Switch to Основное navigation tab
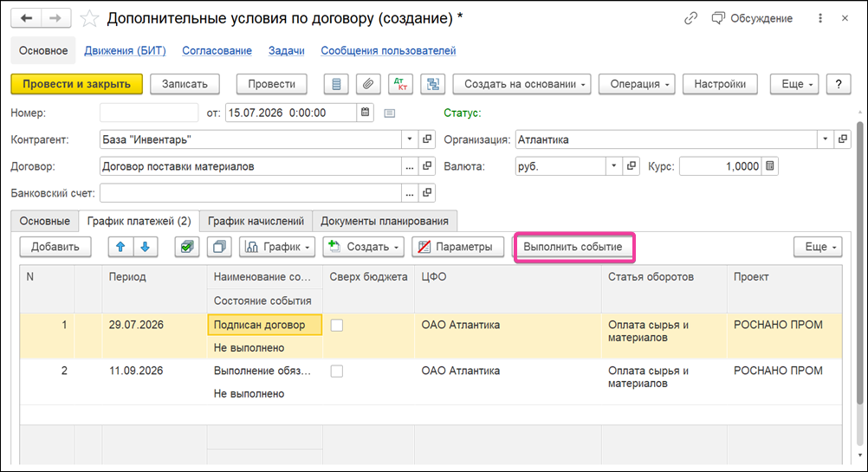Image resolution: width=868 pixels, height=472 pixels. click(43, 51)
